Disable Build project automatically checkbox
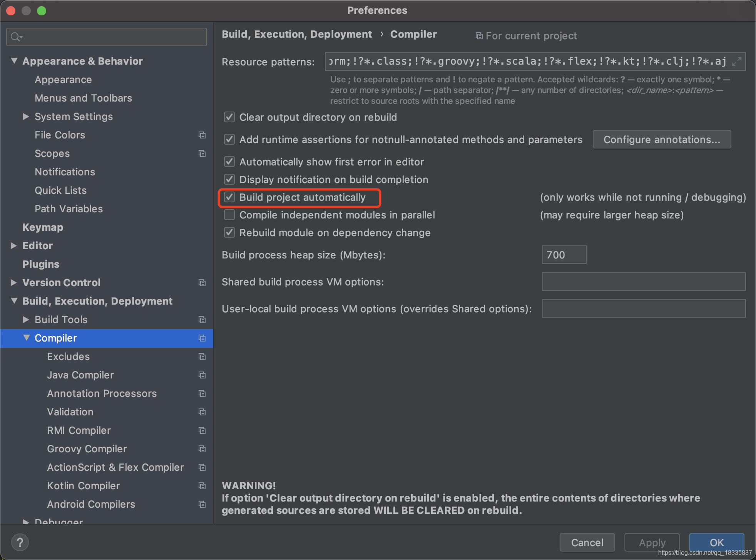 pyautogui.click(x=229, y=197)
